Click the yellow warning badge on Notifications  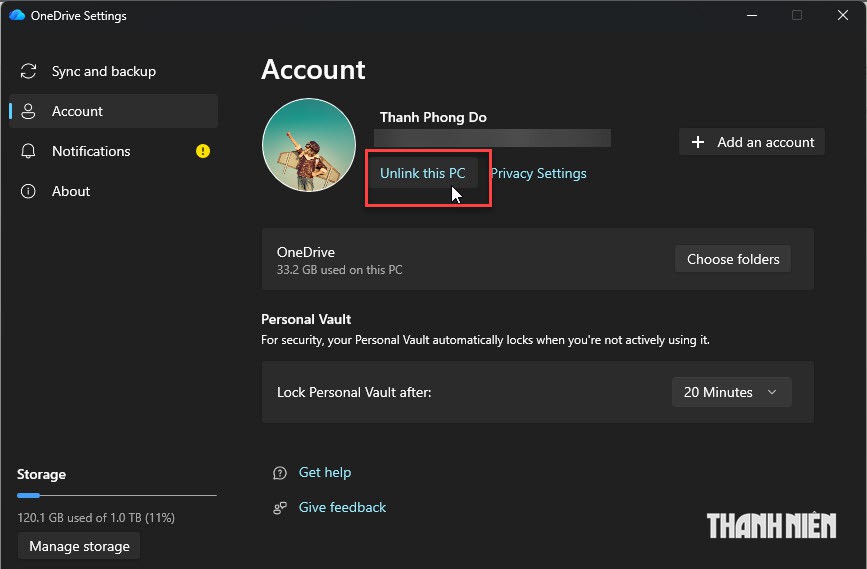click(x=203, y=151)
